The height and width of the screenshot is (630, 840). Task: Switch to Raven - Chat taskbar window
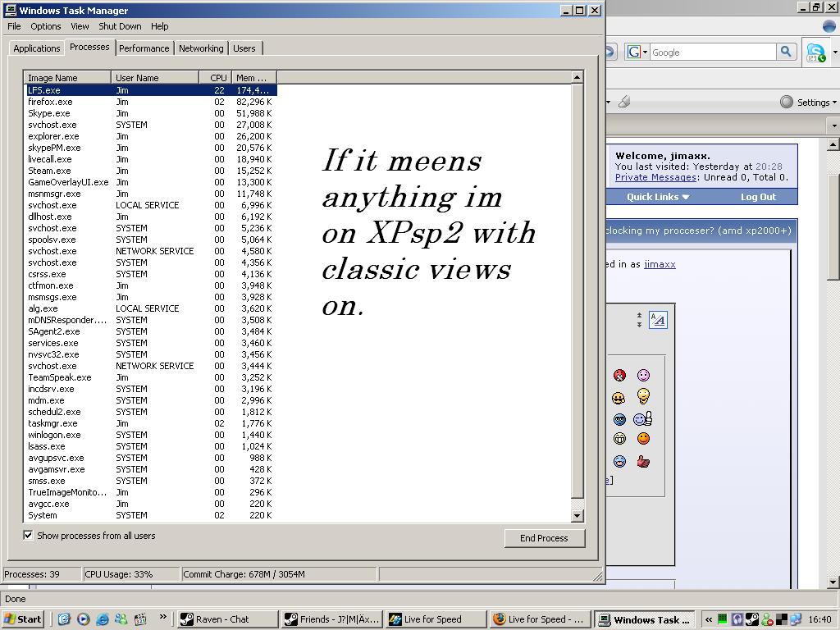click(x=227, y=619)
